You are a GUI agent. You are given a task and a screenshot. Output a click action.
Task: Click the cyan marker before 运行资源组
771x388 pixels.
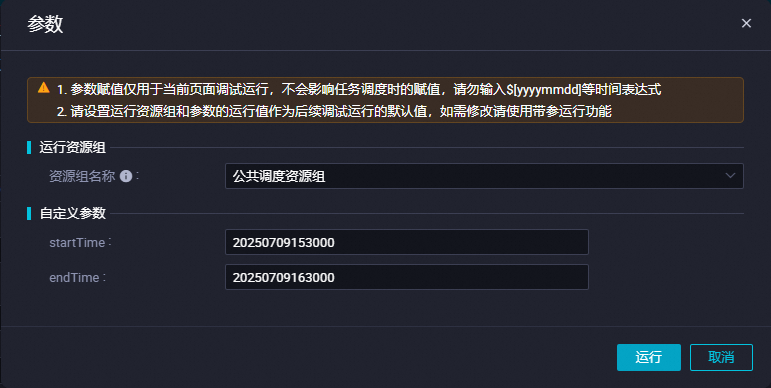29,147
